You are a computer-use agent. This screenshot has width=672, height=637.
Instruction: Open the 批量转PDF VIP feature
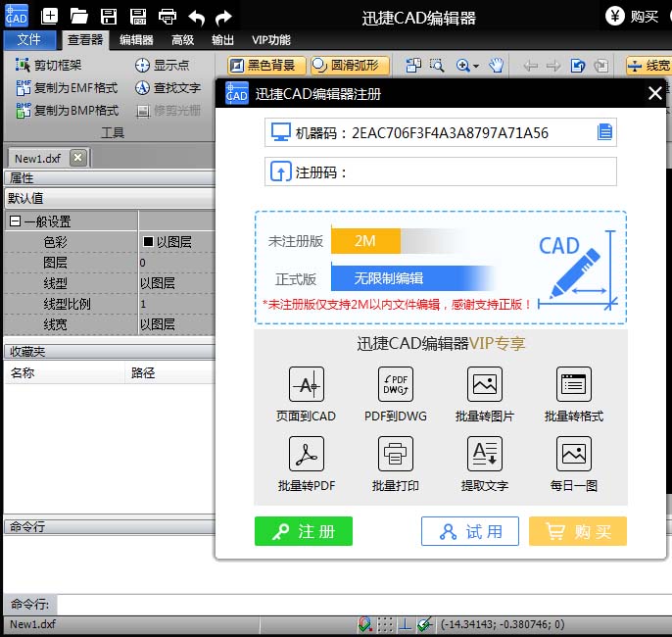click(306, 465)
